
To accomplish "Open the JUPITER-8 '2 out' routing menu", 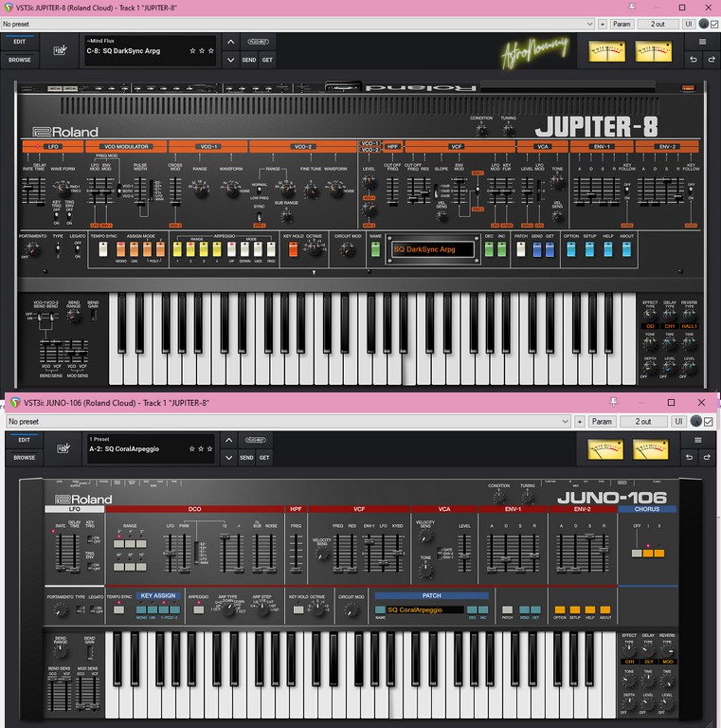I will pyautogui.click(x=658, y=24).
